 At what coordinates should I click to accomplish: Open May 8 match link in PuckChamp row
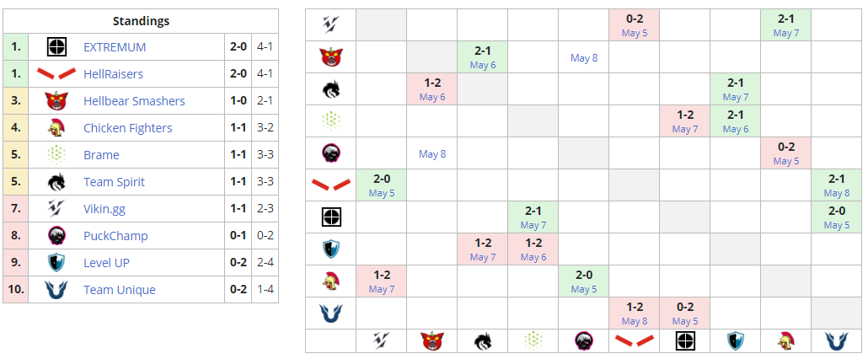(x=432, y=154)
